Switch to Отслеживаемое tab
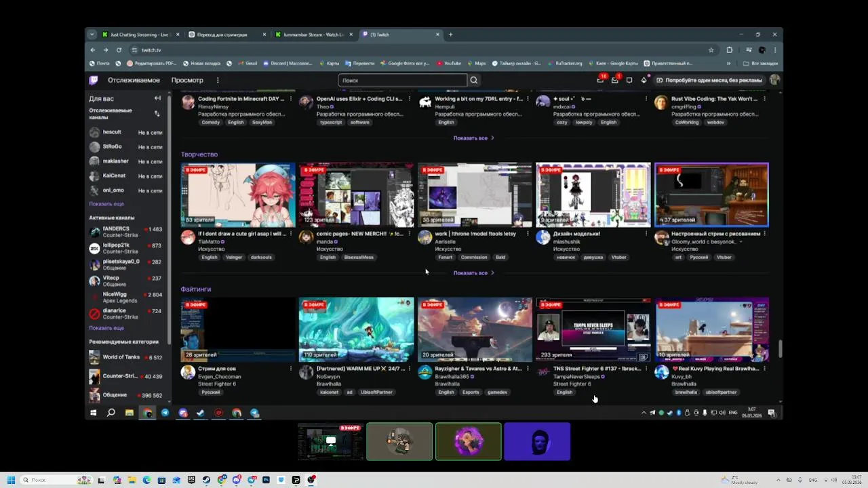The image size is (868, 488). (x=134, y=80)
